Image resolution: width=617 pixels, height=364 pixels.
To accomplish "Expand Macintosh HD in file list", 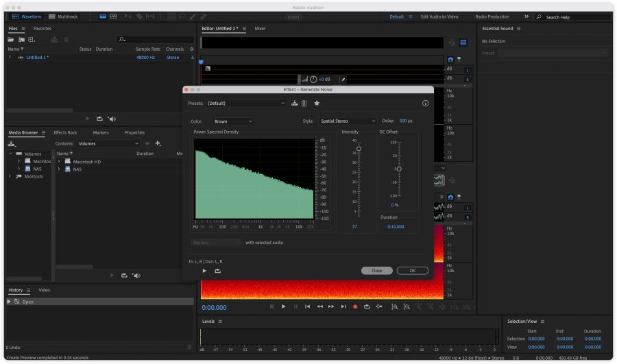I will [x=59, y=161].
